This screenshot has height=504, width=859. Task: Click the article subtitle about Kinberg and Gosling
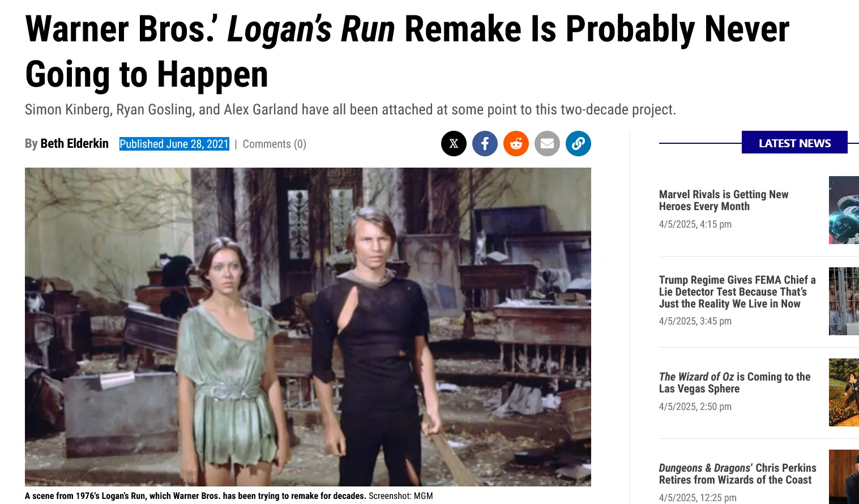(351, 109)
